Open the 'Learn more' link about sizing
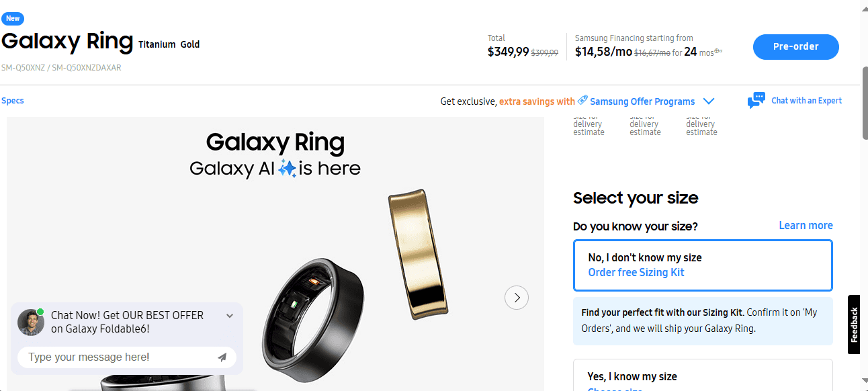This screenshot has width=868, height=391. tap(806, 225)
